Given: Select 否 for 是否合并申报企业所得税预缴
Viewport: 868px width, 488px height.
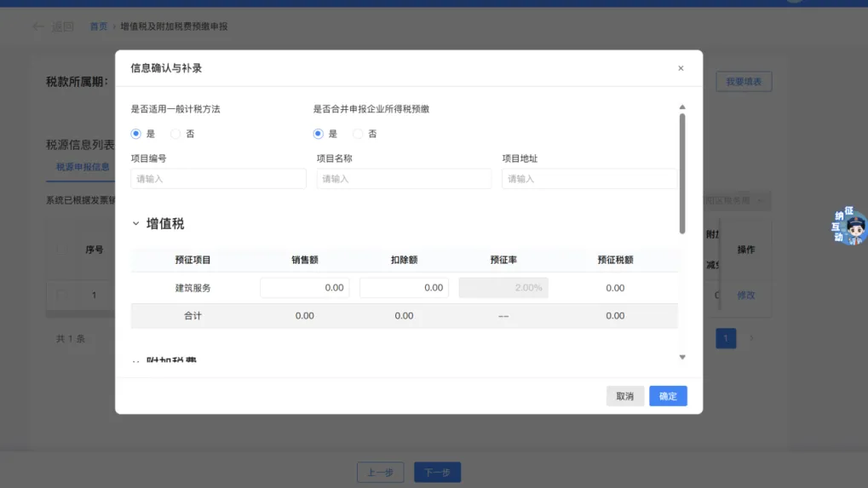Looking at the screenshot, I should click(358, 134).
